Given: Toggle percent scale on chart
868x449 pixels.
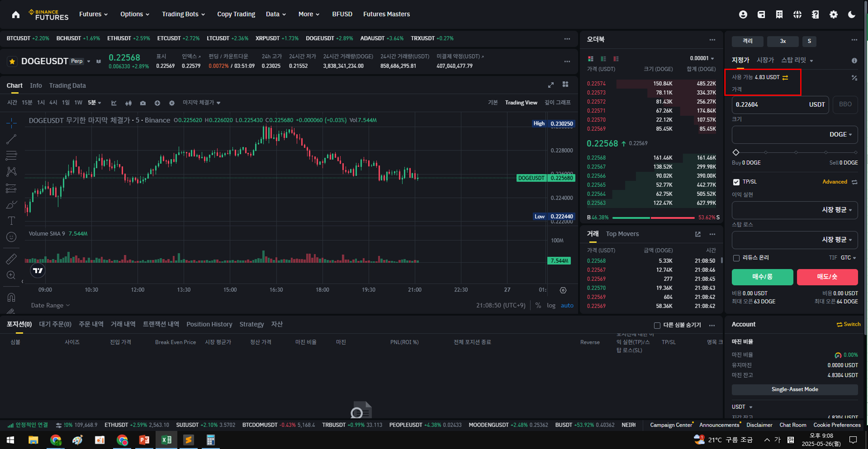Looking at the screenshot, I should click(538, 305).
